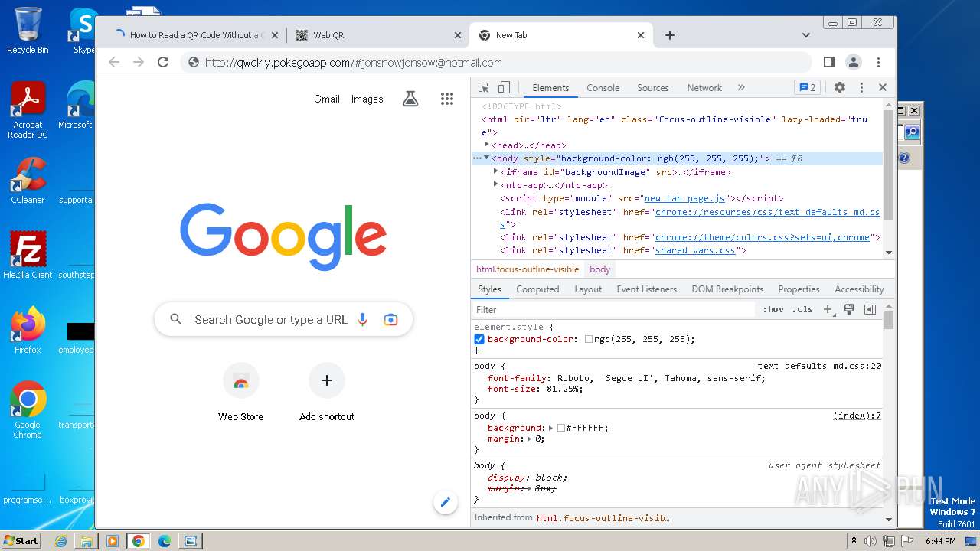Open CCleaner desktop shortcut

click(x=28, y=181)
